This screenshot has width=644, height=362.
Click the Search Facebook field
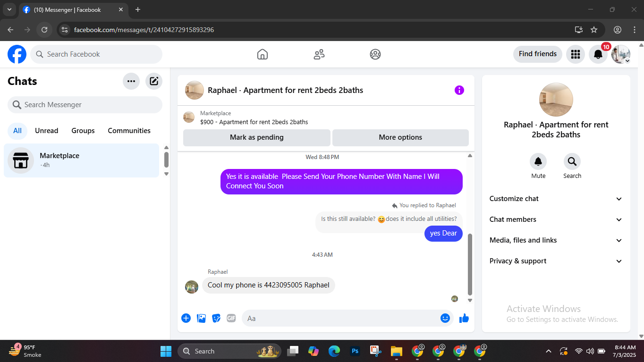point(96,54)
